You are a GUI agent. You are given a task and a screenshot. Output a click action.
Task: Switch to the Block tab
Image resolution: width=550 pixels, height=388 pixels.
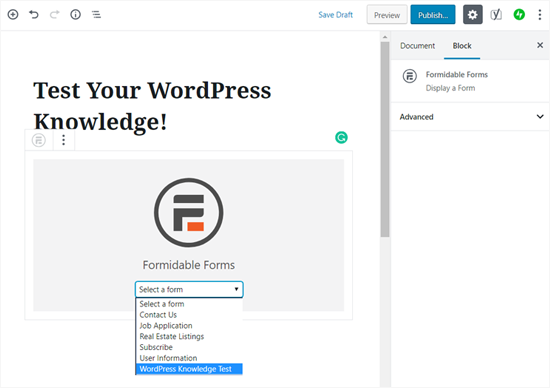coord(462,46)
